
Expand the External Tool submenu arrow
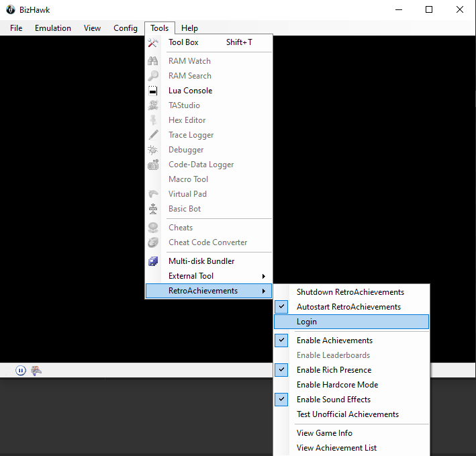263,276
